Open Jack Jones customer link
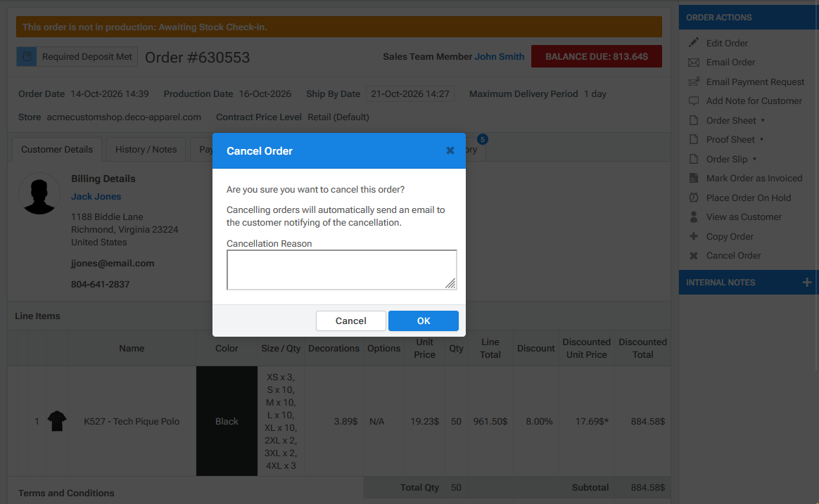Image resolution: width=819 pixels, height=504 pixels. click(x=96, y=196)
